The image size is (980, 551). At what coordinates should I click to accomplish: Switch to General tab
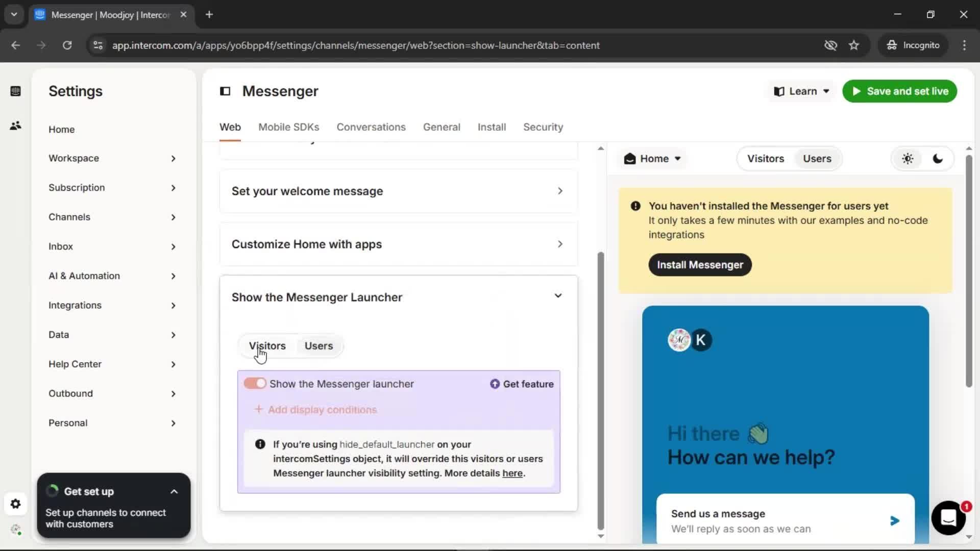[442, 127]
